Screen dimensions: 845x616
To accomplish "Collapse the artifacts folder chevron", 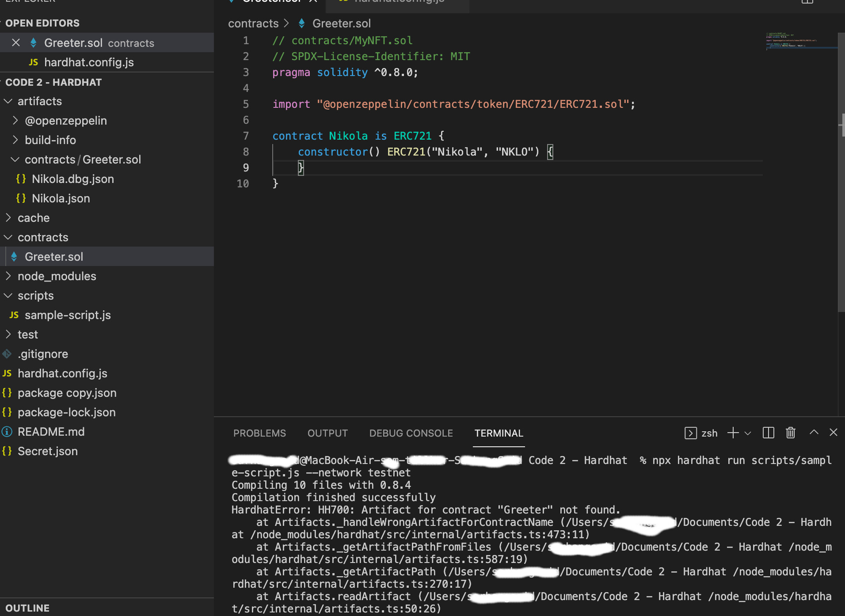I will click(x=8, y=101).
